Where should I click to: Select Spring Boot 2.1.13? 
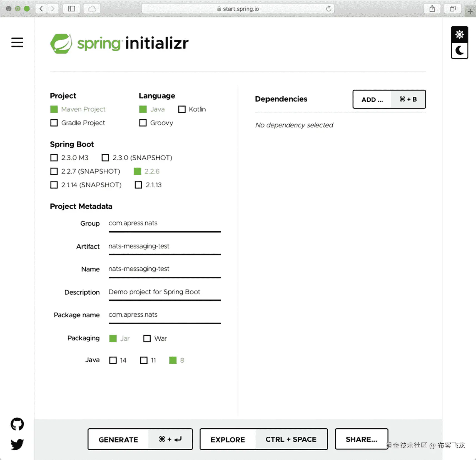coord(148,185)
